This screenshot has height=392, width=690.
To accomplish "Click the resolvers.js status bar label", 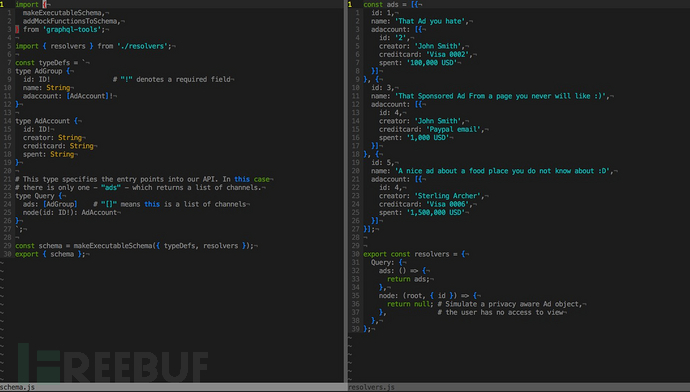I will pos(371,388).
